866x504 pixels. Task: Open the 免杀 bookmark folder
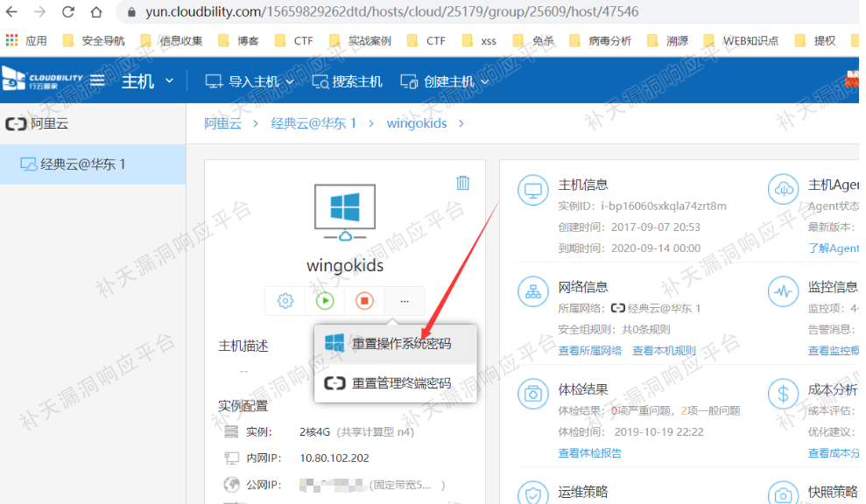[533, 40]
